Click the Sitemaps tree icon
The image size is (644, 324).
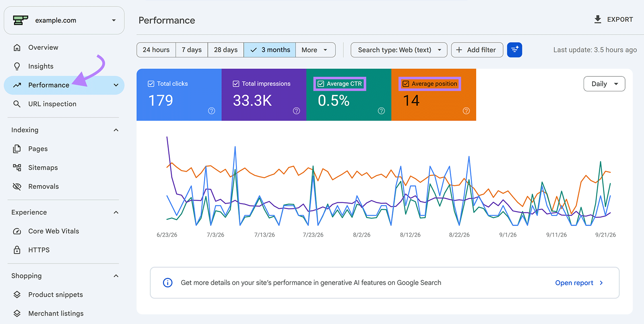click(17, 168)
